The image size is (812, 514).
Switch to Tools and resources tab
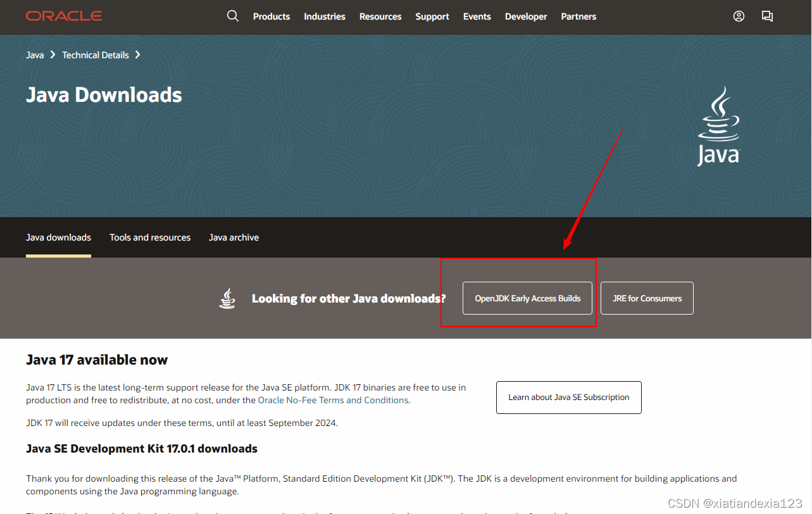point(150,237)
